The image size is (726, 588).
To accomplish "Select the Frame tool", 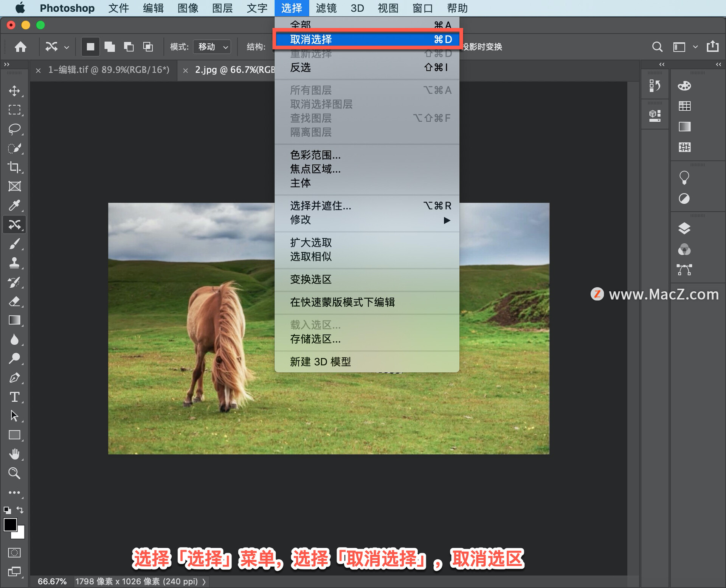I will click(x=14, y=186).
